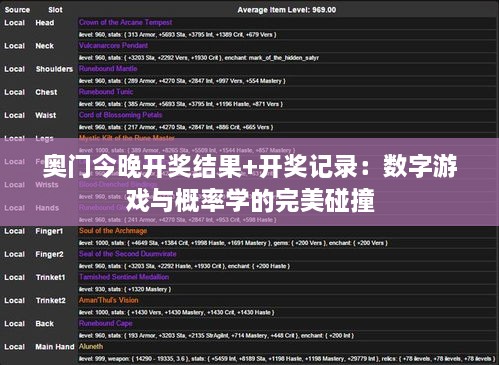Click the Local source cell in Trinket2 row
Viewport: 499px width, 365px height.
click(x=14, y=300)
